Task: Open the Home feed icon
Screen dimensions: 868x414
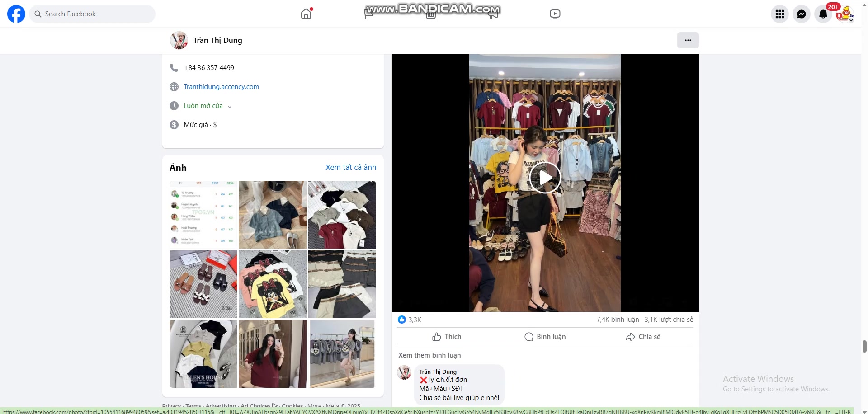Action: pyautogui.click(x=306, y=14)
